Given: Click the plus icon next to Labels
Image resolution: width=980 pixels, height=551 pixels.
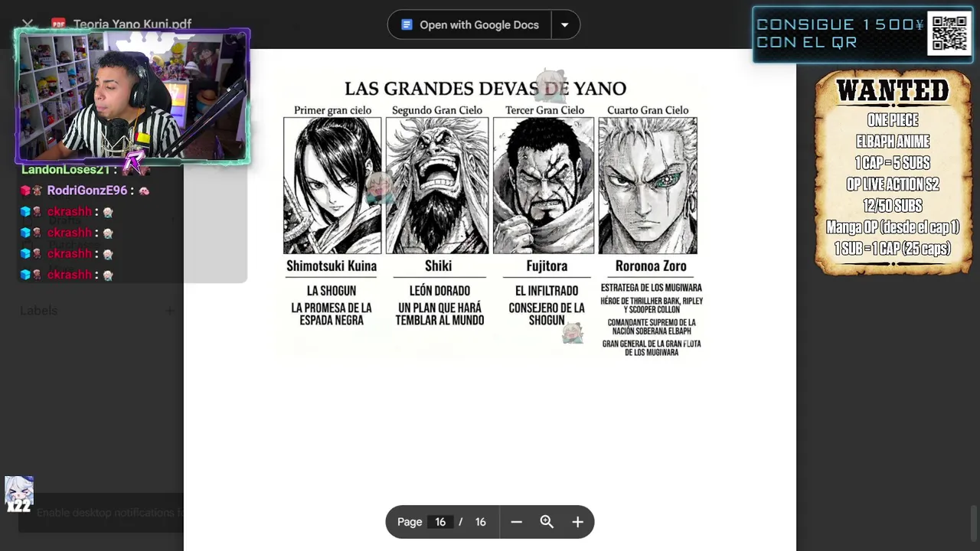Looking at the screenshot, I should click(x=170, y=311).
